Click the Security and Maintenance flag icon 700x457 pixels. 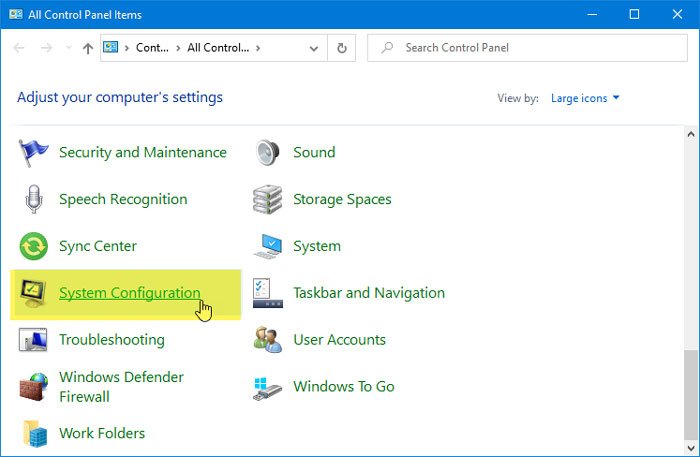click(x=34, y=153)
